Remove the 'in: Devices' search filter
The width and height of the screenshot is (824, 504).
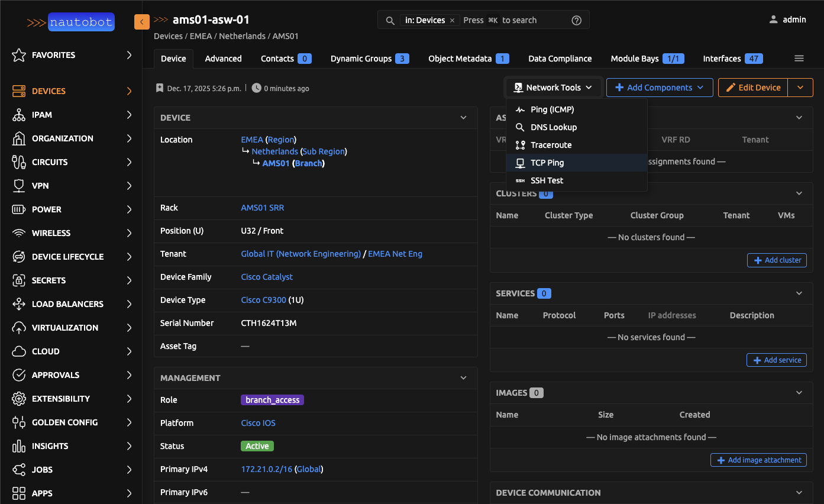(x=453, y=20)
